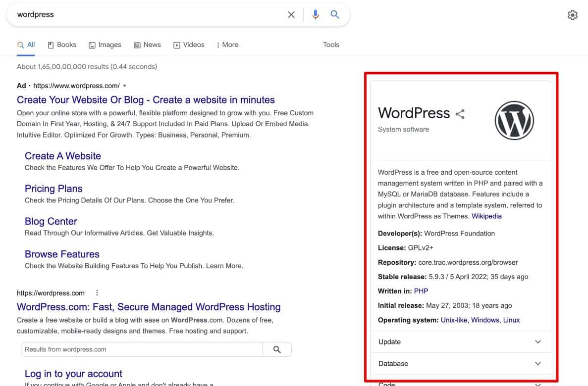Open the ad URL dropdown arrow
The width and height of the screenshot is (588, 386).
click(125, 86)
